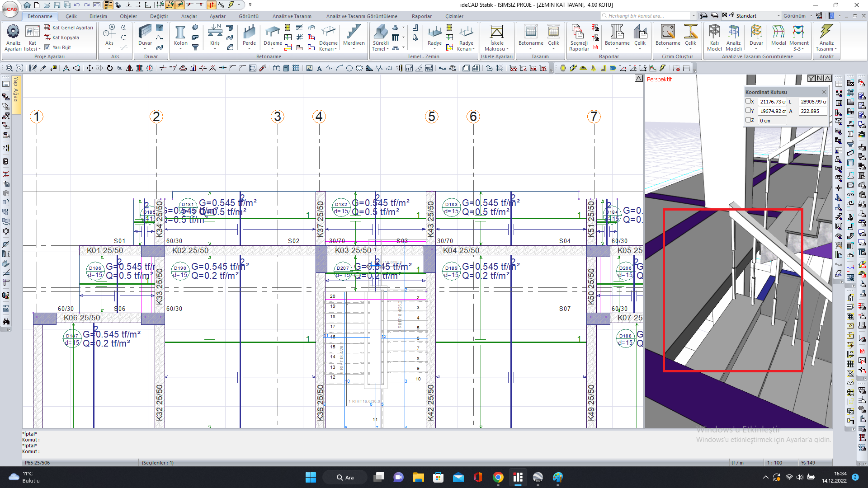Click the Perspektif view label
The image size is (868, 488).
(x=659, y=79)
